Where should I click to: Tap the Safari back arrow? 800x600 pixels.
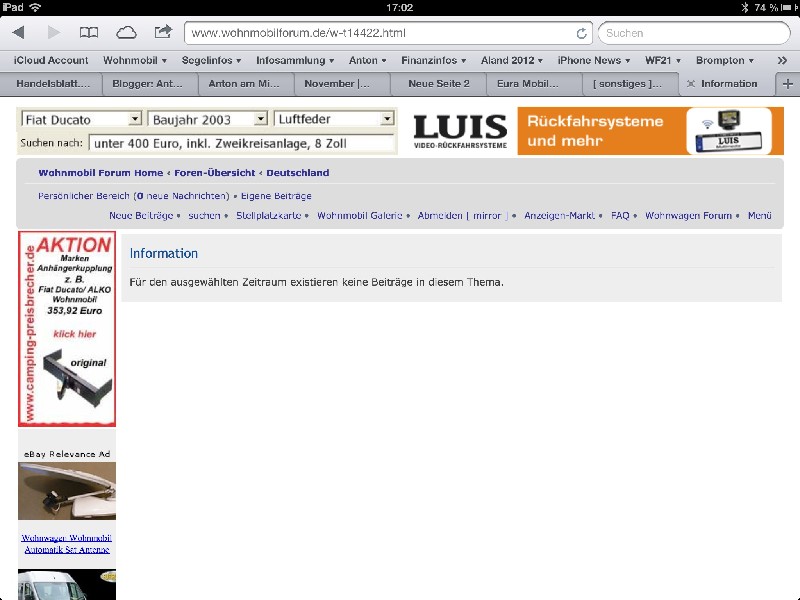[x=18, y=32]
